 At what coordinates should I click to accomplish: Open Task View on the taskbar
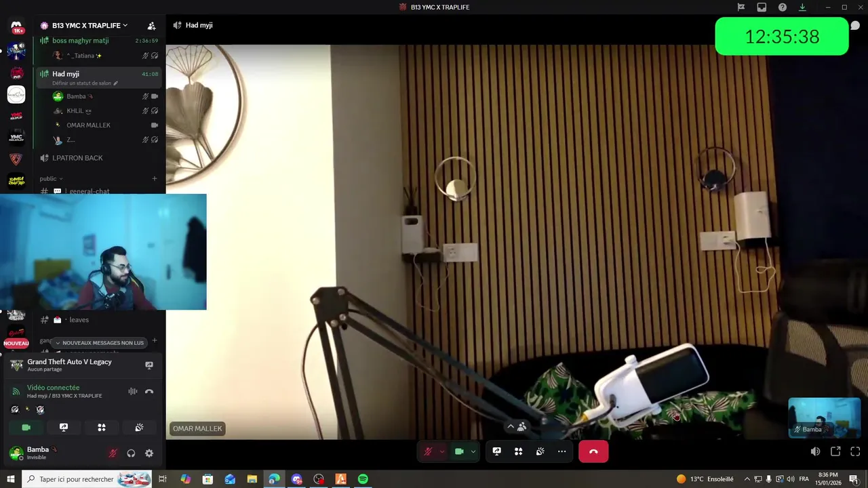(x=163, y=479)
